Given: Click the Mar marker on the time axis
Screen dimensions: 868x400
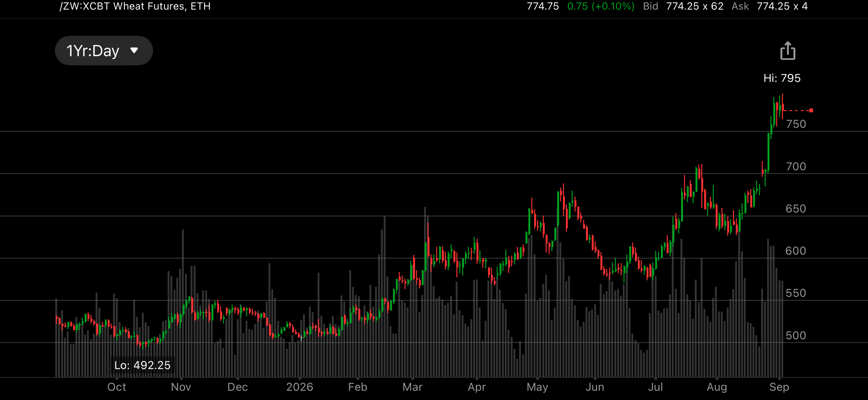Looking at the screenshot, I should [413, 387].
